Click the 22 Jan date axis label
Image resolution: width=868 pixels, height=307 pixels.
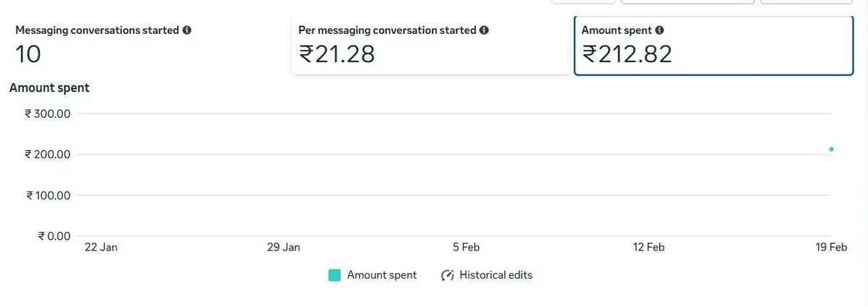[x=101, y=247]
